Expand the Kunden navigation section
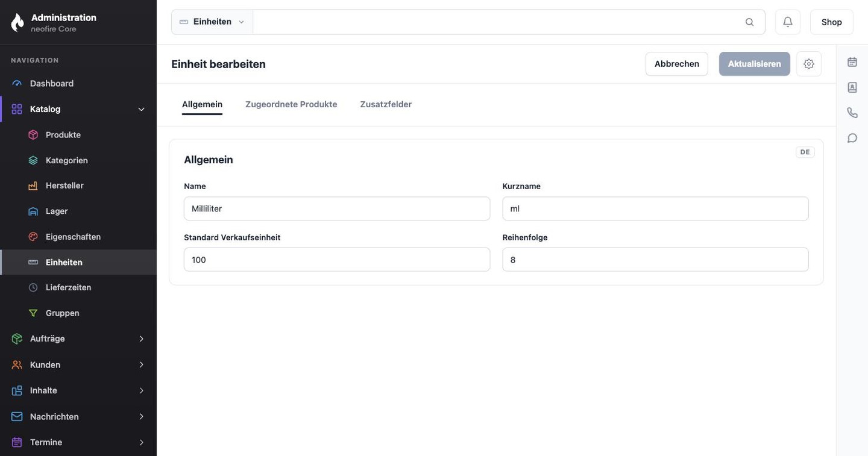The width and height of the screenshot is (868, 456). point(142,364)
